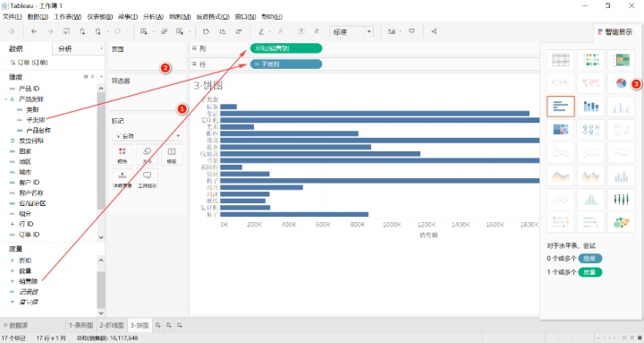Viewport: 644px width, 343px height.
Task: Select the heat map chart in Show Me
Action: click(590, 60)
